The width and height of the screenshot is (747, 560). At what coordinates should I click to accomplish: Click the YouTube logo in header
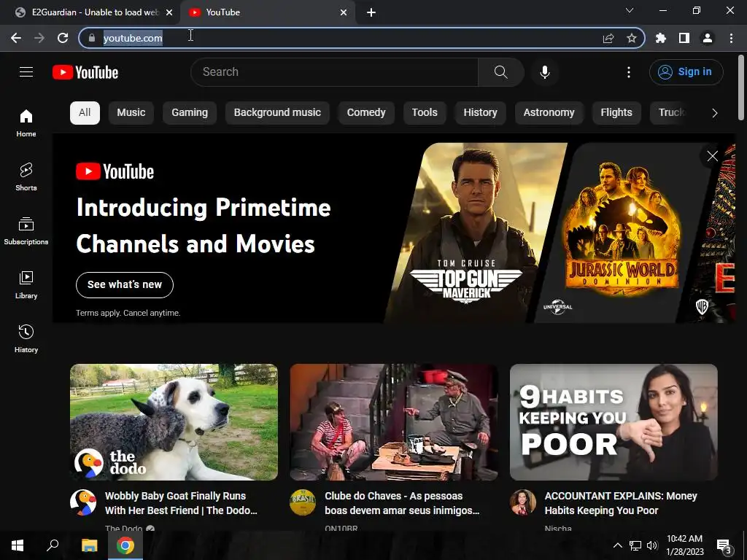point(85,72)
